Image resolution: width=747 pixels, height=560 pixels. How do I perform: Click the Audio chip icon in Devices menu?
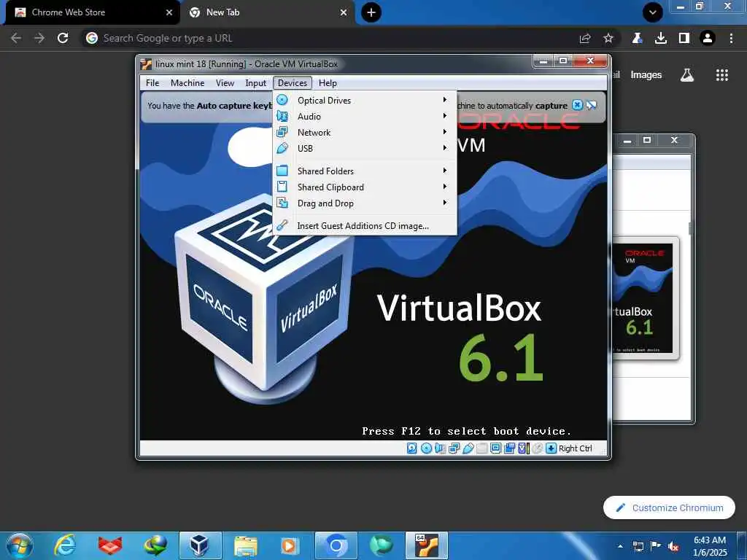[x=282, y=116]
